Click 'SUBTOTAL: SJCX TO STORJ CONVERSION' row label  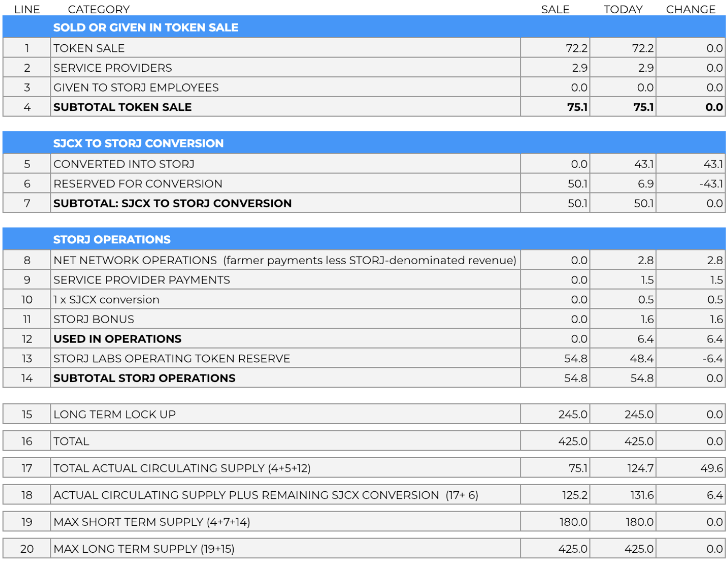coord(173,204)
